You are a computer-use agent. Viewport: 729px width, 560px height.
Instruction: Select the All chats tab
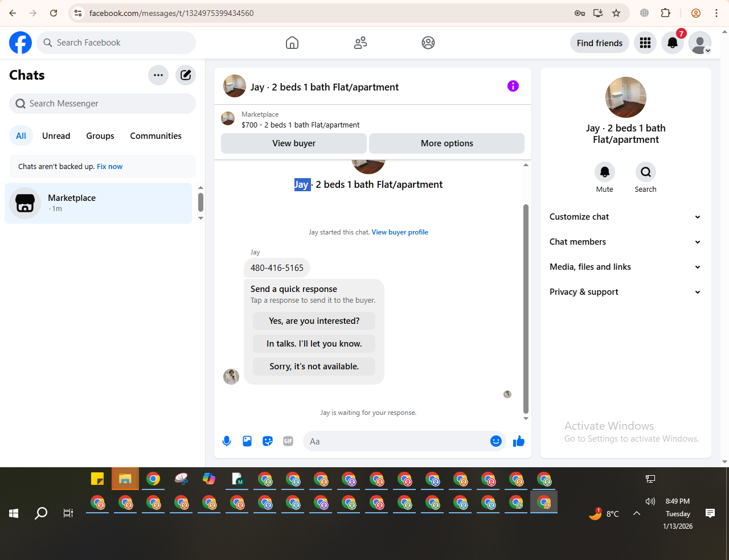21,136
